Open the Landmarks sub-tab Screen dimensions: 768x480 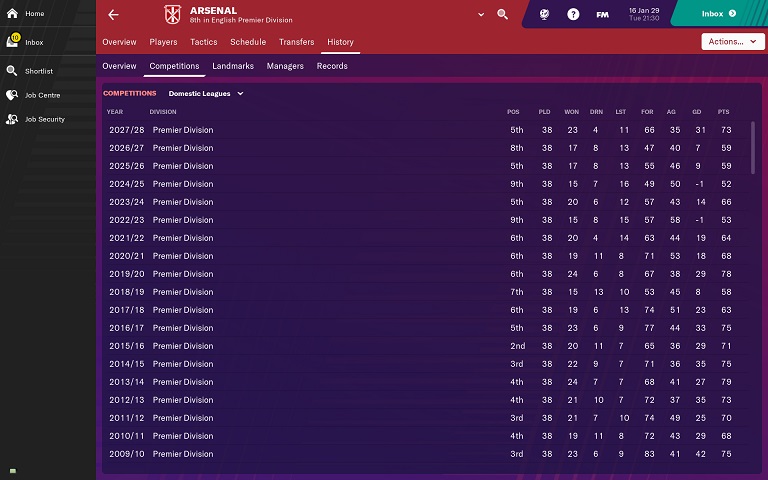click(232, 66)
